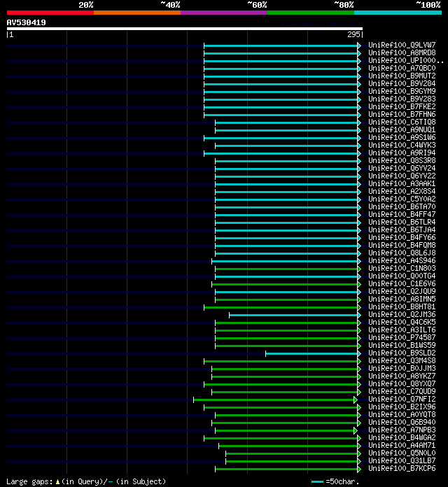This screenshot has height=487, width=448.
Task: Select hit label UniRef100_B4FF47
Action: tap(402, 214)
